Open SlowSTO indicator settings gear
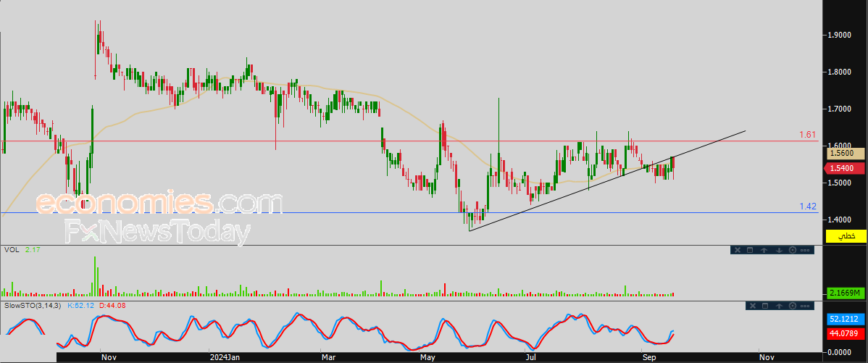The image size is (868, 363). click(x=792, y=306)
